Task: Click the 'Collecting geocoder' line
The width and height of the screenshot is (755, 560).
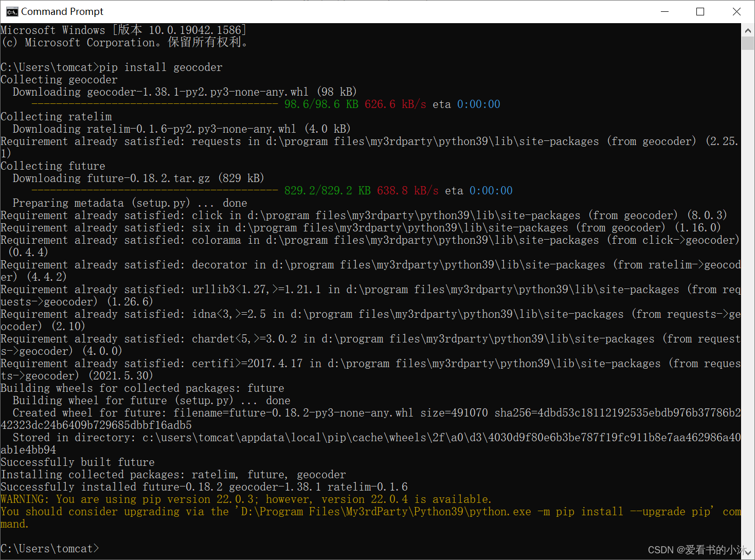Action: pos(59,80)
